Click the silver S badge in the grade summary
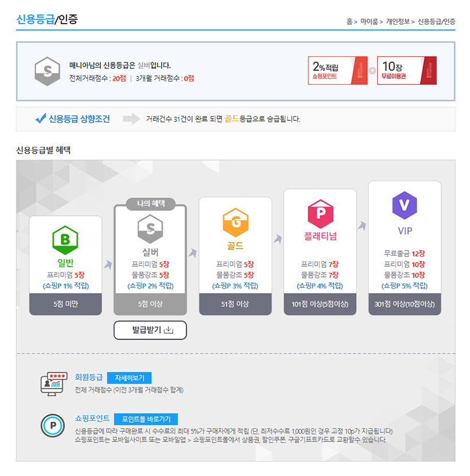This screenshot has height=476, width=470. pyautogui.click(x=48, y=71)
